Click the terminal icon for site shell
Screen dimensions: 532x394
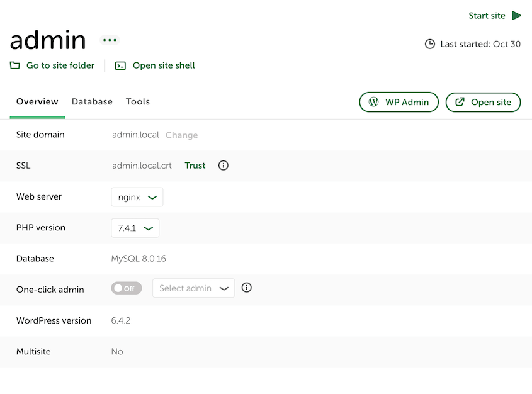pyautogui.click(x=120, y=65)
